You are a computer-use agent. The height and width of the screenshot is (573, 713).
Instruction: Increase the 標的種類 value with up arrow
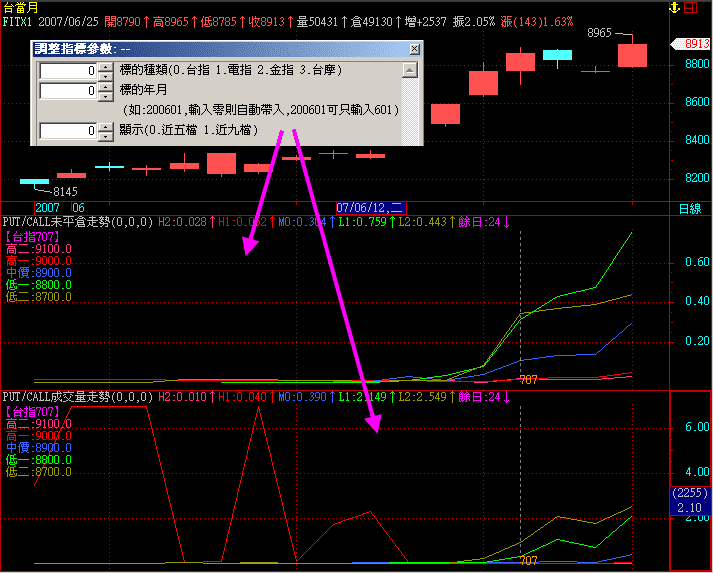tap(105, 67)
